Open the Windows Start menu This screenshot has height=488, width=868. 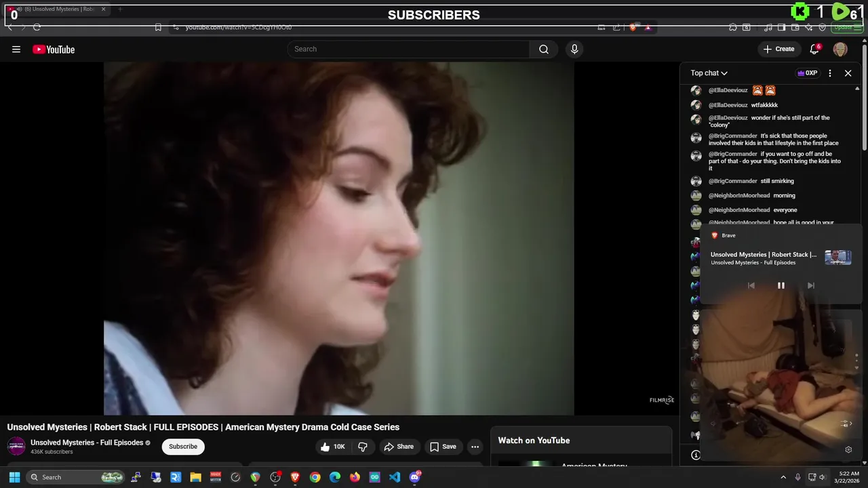14,477
